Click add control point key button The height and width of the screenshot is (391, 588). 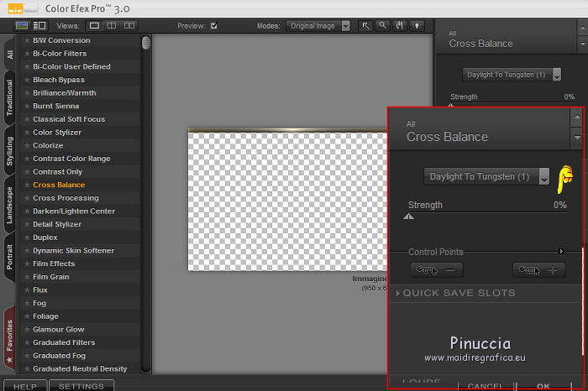coord(539,269)
